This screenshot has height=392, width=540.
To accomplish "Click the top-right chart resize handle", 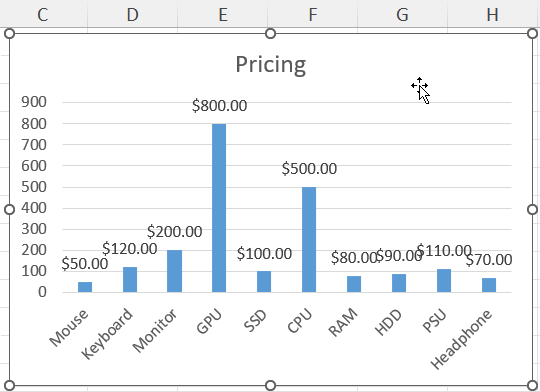I will coord(532,33).
